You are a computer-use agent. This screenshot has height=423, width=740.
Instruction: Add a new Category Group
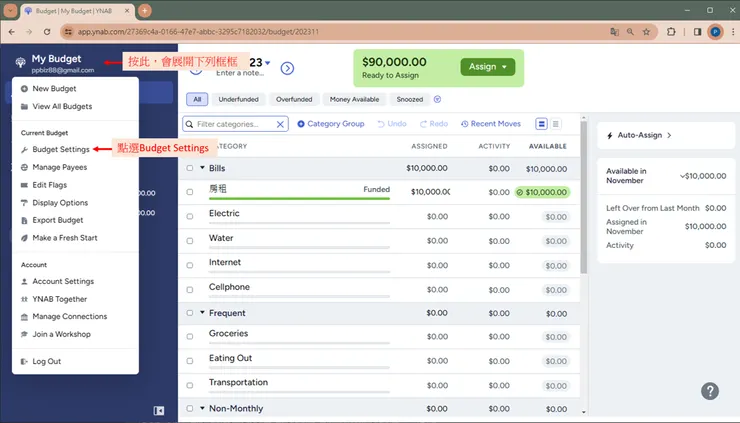pos(331,124)
